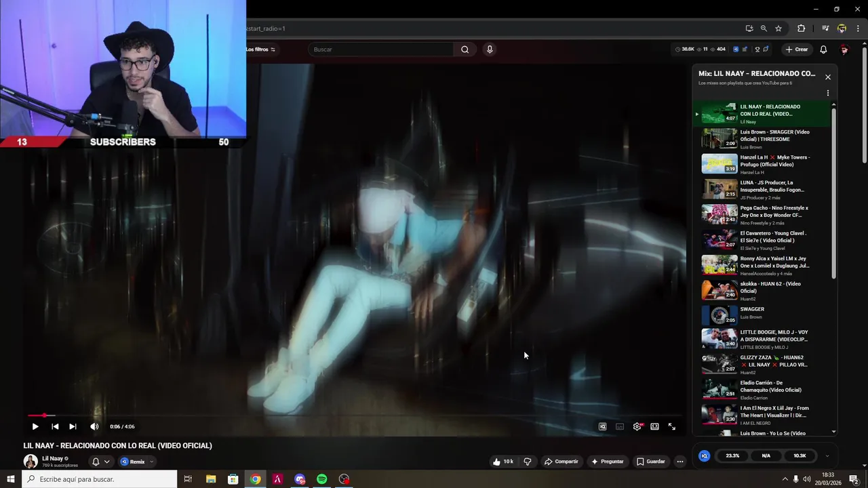The width and height of the screenshot is (868, 488).
Task: Open the player settings gear
Action: point(637,426)
